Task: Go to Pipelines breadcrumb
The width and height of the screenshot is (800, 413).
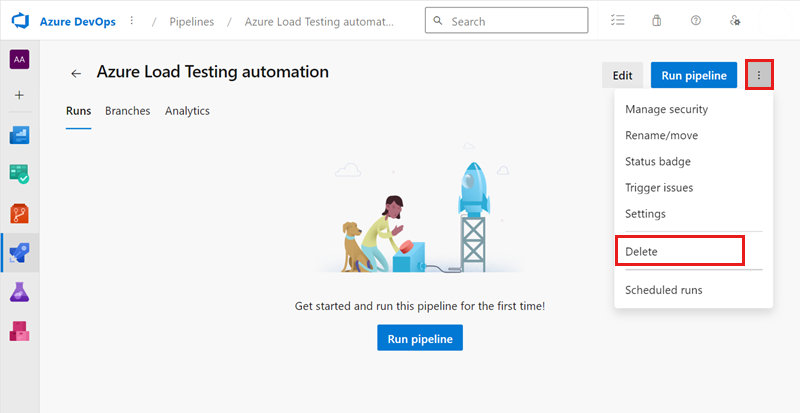Action: (x=192, y=22)
